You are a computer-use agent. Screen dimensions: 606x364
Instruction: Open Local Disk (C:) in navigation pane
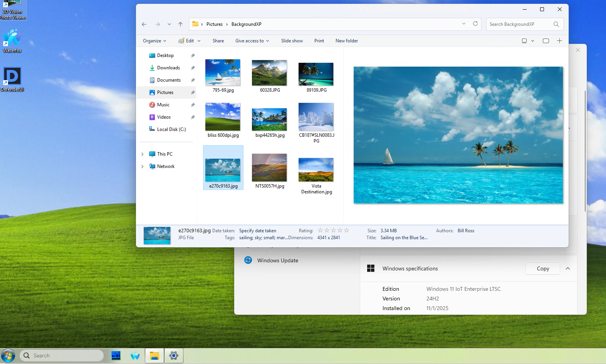click(171, 129)
